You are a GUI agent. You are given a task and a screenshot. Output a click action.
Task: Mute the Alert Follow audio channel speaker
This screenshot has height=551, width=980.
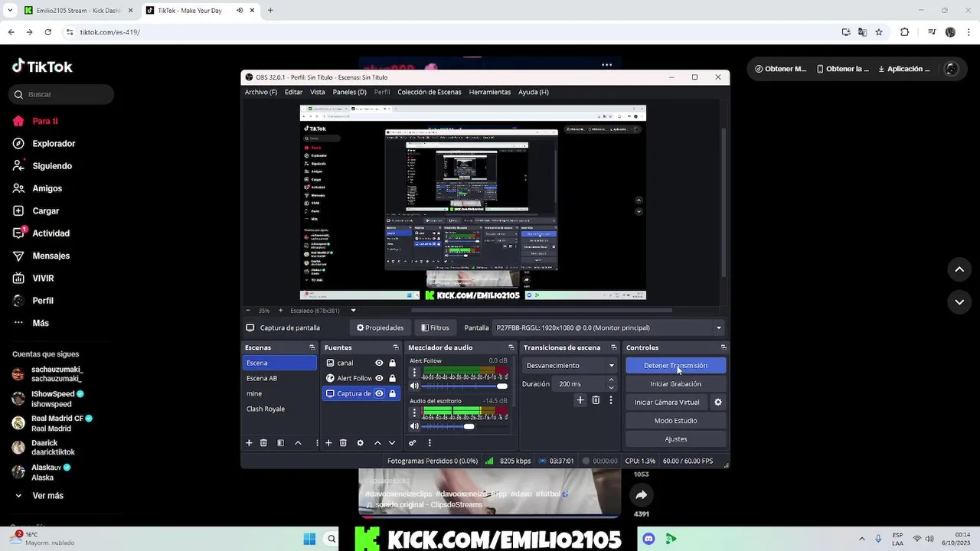tap(415, 386)
